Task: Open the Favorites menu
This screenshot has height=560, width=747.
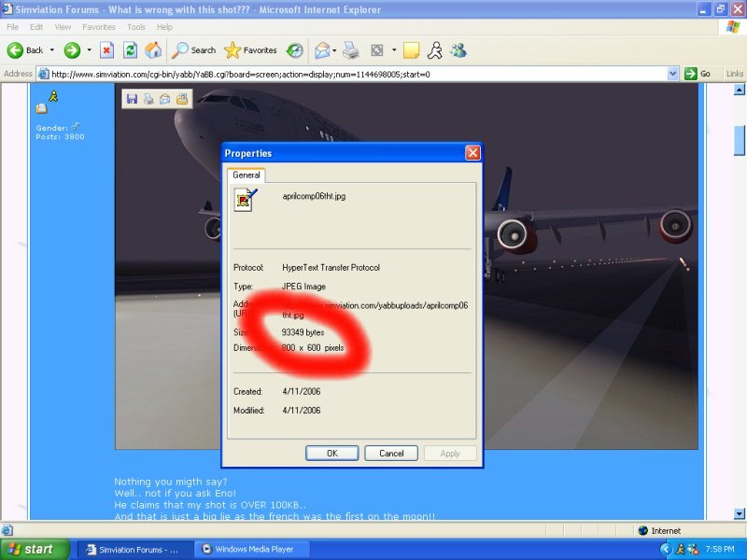Action: click(x=98, y=27)
